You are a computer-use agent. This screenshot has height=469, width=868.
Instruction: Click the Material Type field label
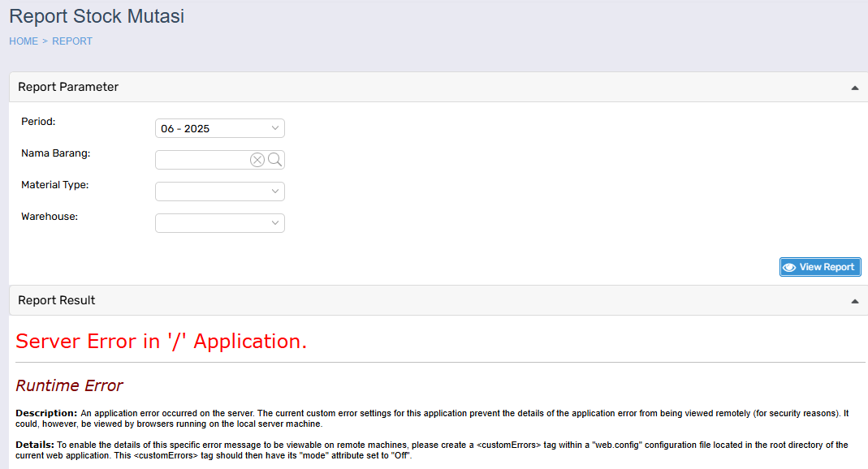(54, 185)
